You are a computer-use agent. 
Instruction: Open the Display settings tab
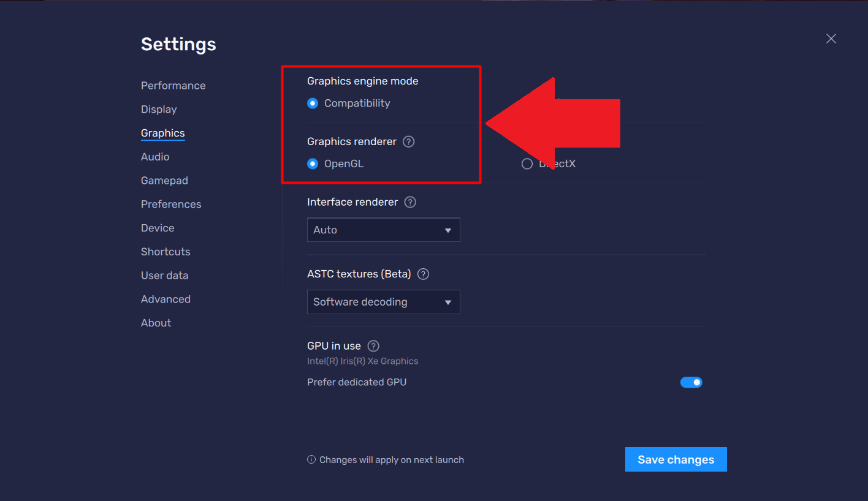[x=159, y=110]
